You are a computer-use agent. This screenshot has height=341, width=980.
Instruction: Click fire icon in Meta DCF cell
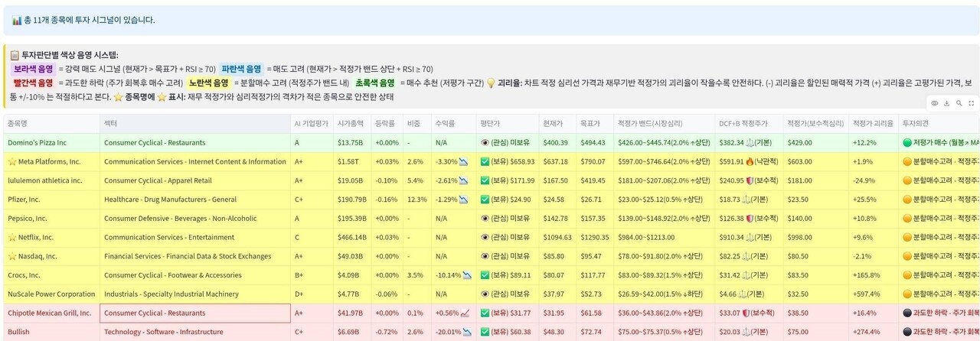(750, 161)
